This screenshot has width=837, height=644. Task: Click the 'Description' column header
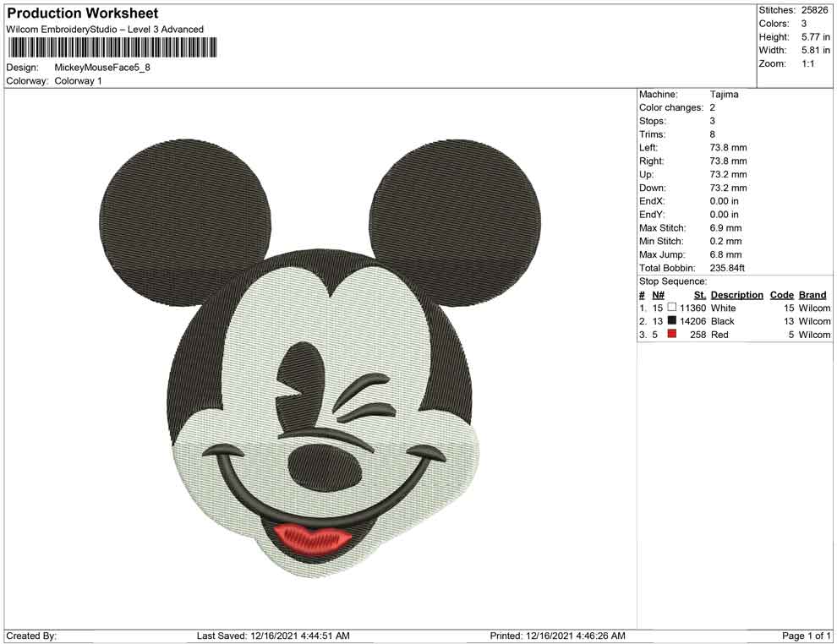pos(737,295)
